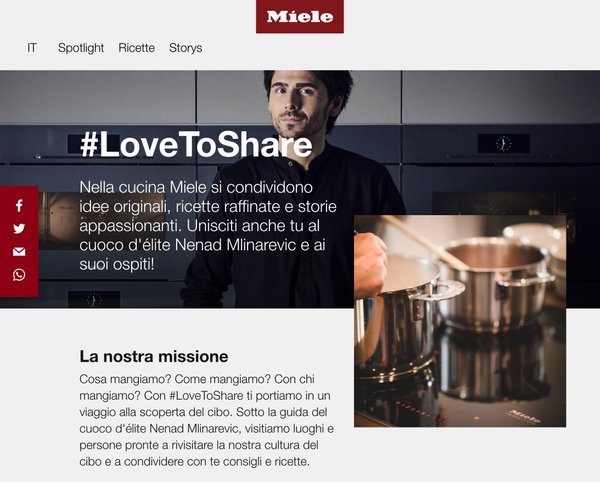The height and width of the screenshot is (482, 600).
Task: Open the IT language selector
Action: 32,48
